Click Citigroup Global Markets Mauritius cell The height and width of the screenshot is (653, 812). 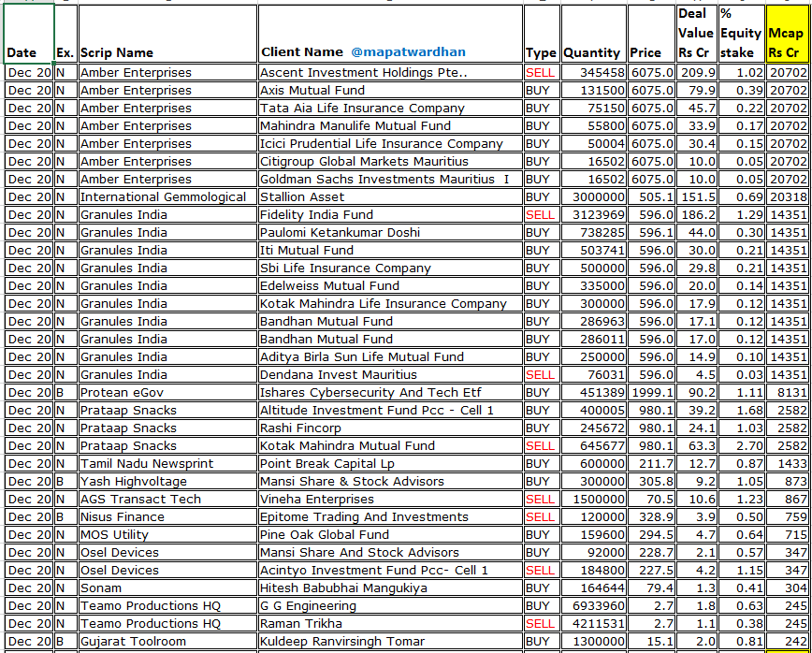pos(390,162)
